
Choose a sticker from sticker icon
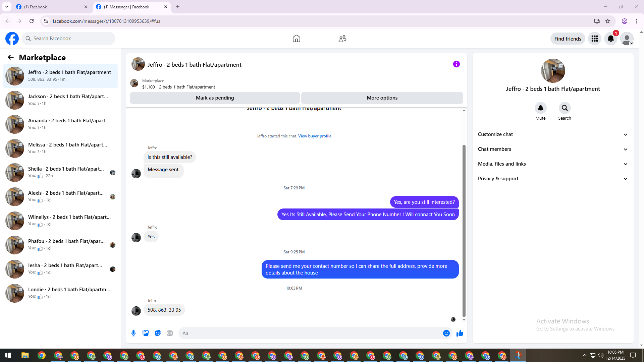pos(158,333)
